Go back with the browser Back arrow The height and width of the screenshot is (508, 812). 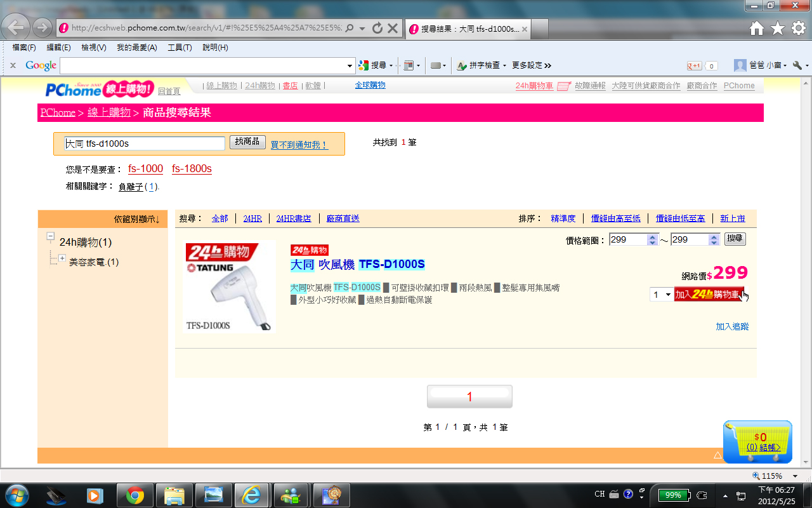(x=17, y=28)
